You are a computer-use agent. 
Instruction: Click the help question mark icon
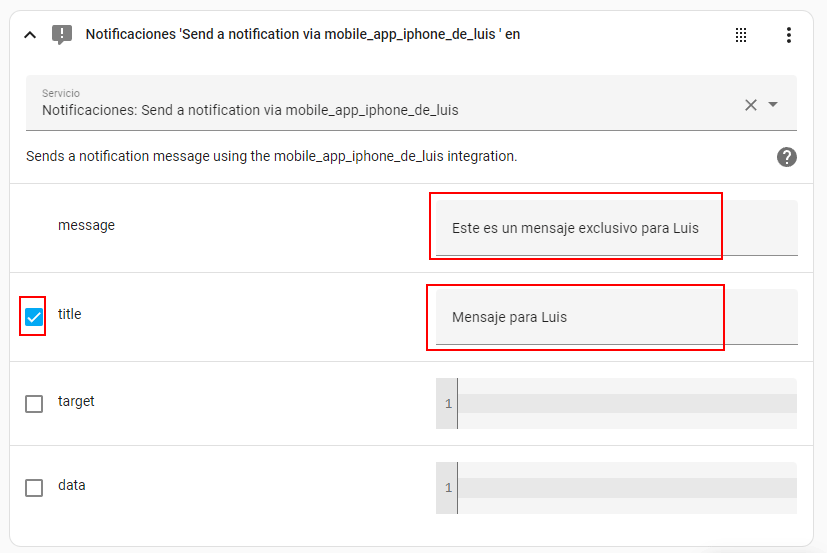click(787, 157)
